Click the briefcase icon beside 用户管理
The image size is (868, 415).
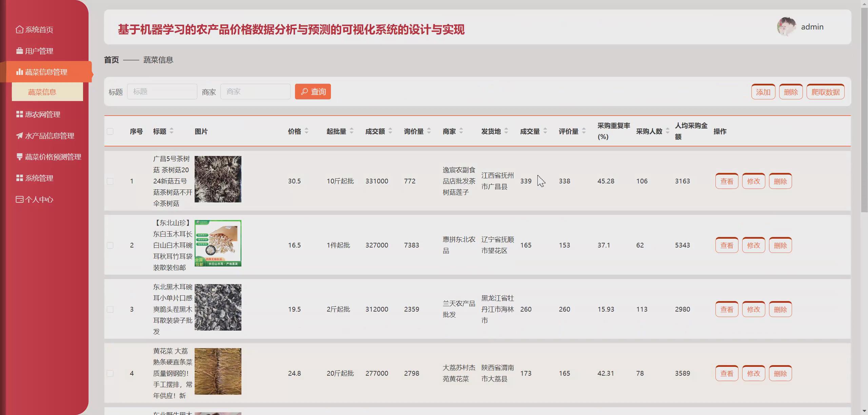tap(20, 51)
